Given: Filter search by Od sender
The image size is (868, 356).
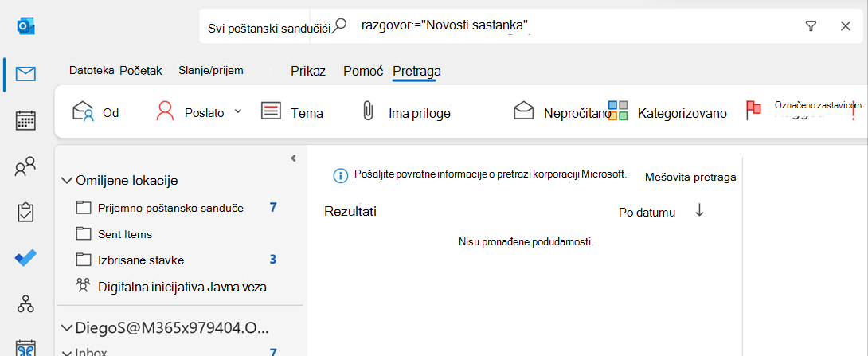Looking at the screenshot, I should 96,112.
